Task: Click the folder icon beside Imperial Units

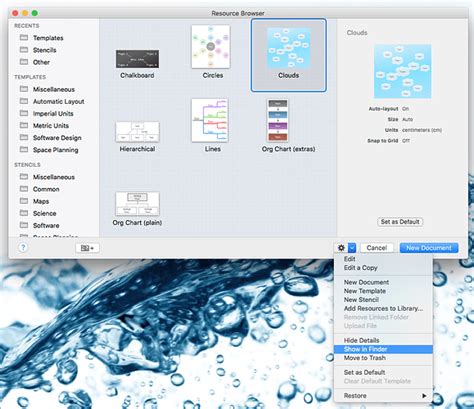Action: point(24,113)
